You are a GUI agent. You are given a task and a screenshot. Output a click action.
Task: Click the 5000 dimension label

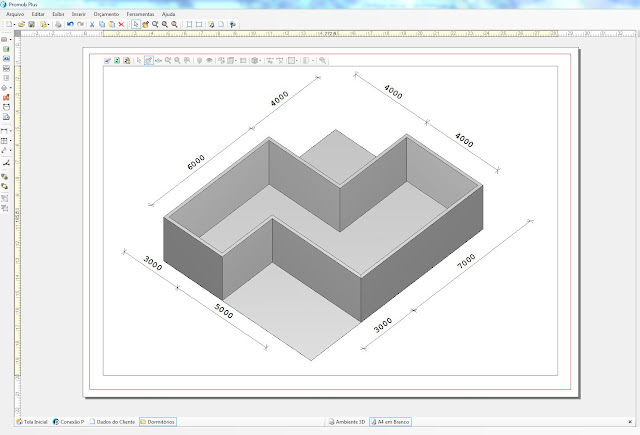(x=224, y=311)
